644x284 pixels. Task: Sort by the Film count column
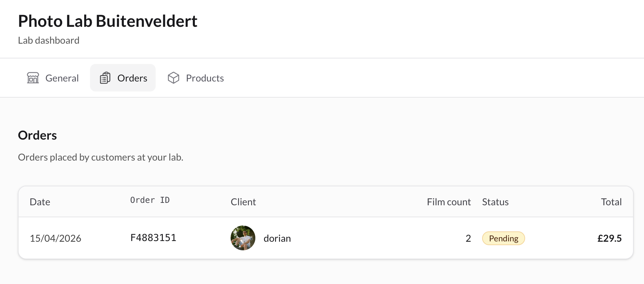pyautogui.click(x=448, y=202)
